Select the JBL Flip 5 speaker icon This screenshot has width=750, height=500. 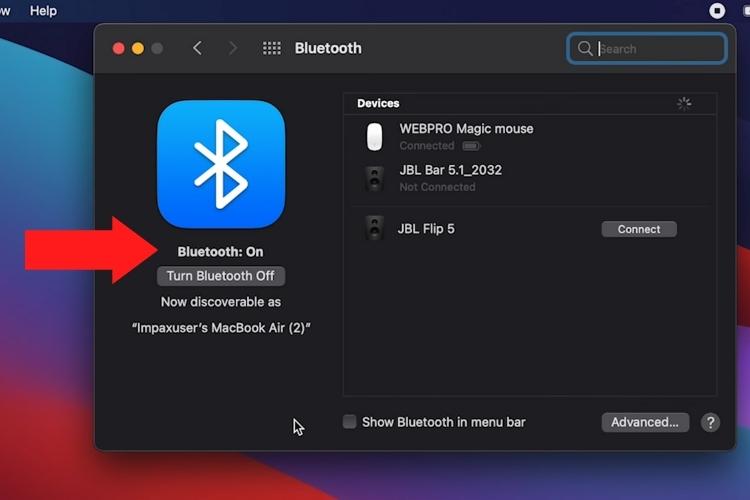pyautogui.click(x=375, y=228)
